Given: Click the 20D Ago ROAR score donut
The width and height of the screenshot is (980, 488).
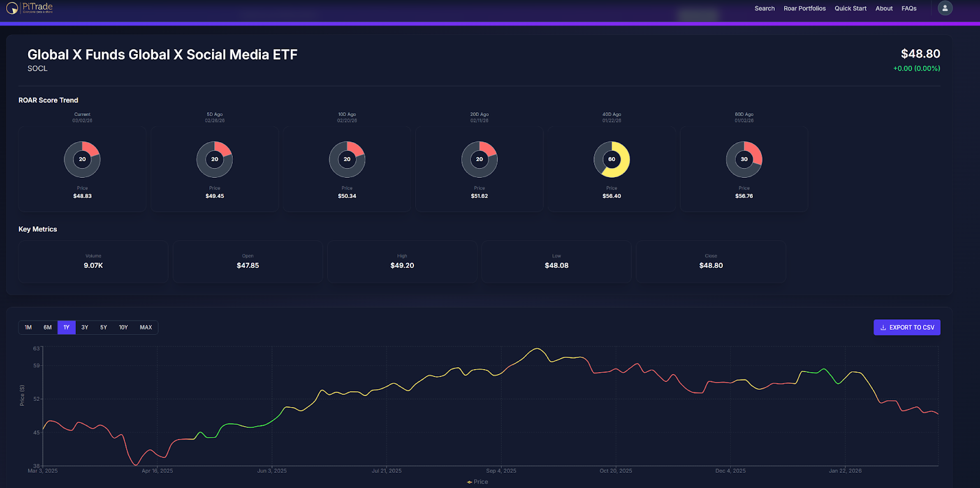Looking at the screenshot, I should tap(480, 159).
